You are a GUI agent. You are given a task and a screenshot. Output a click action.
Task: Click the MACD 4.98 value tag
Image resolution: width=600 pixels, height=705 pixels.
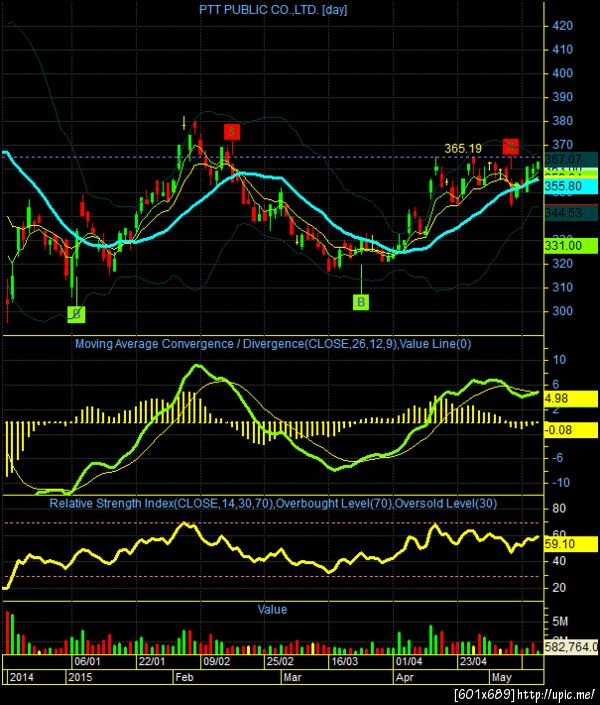point(571,398)
